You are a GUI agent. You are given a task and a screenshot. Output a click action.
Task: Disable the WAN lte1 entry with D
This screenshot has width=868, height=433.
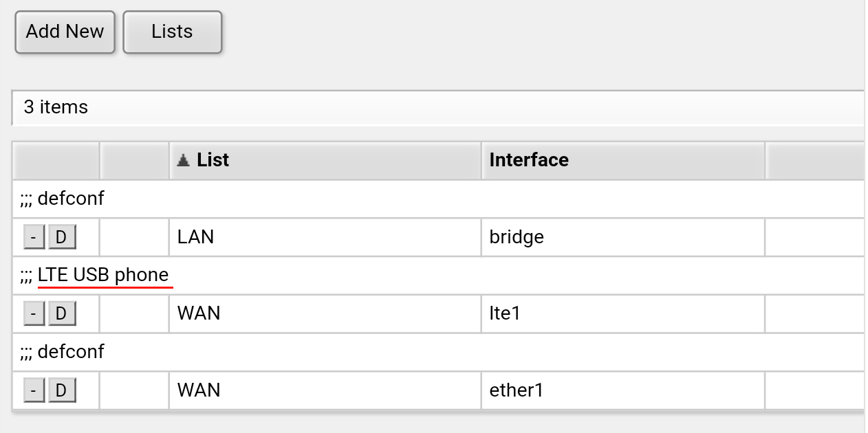pyautogui.click(x=61, y=314)
